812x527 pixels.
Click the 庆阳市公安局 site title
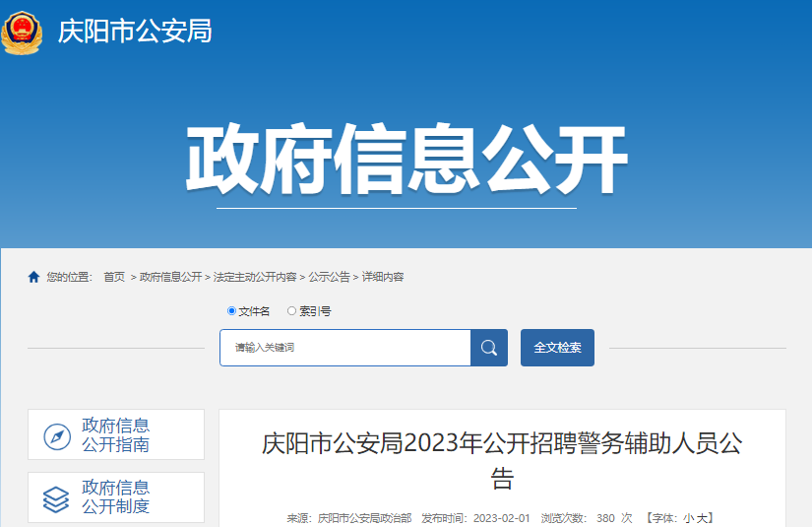point(135,32)
